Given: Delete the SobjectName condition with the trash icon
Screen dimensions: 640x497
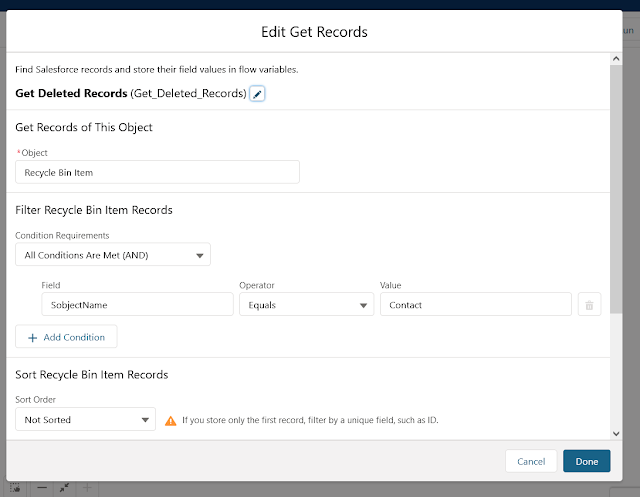Looking at the screenshot, I should coord(589,304).
